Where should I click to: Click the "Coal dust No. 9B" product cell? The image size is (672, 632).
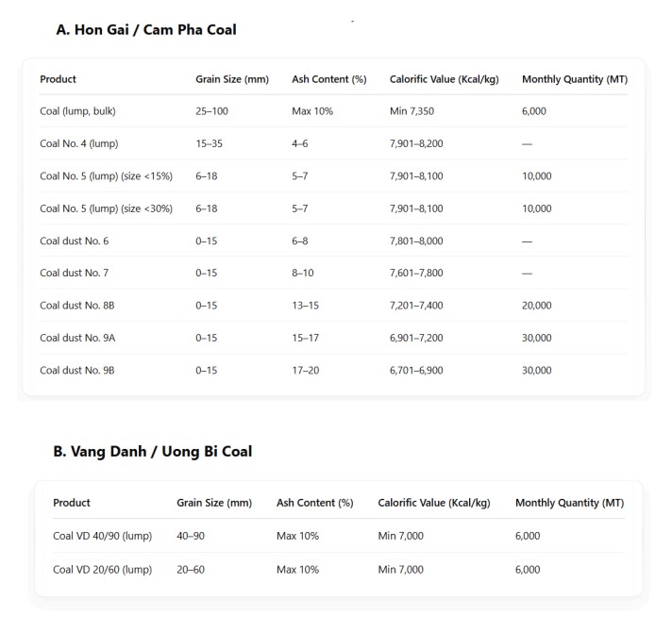(x=76, y=371)
